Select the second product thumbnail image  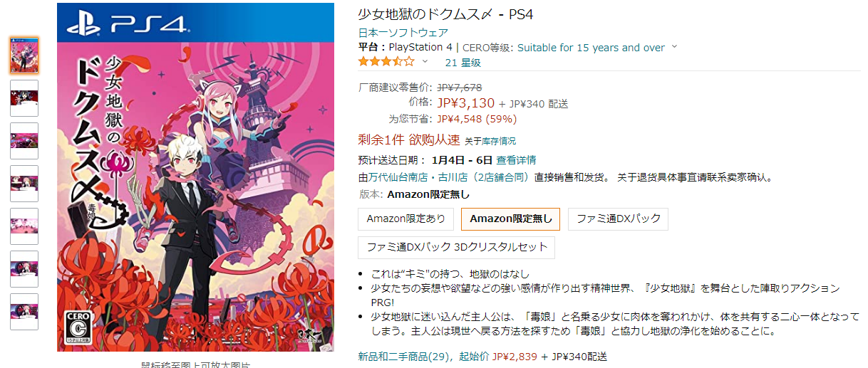[x=24, y=98]
